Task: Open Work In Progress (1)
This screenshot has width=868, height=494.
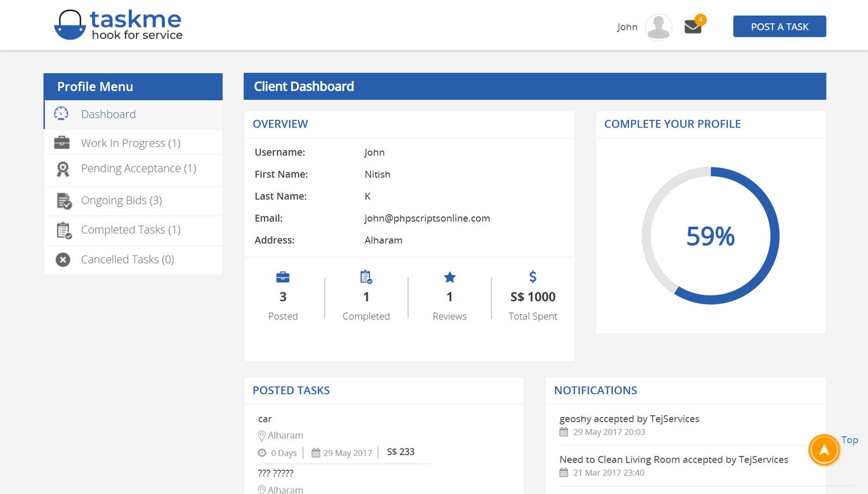Action: tap(133, 143)
